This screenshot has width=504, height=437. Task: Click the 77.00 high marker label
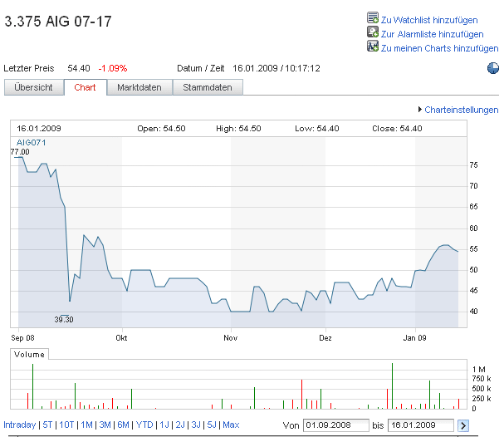[x=20, y=152]
